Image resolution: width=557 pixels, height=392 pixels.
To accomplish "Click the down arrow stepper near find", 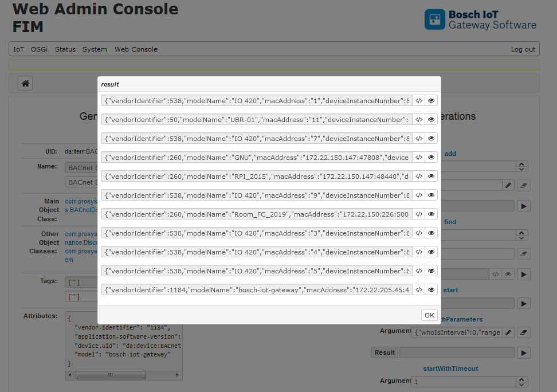I will pyautogui.click(x=521, y=237).
